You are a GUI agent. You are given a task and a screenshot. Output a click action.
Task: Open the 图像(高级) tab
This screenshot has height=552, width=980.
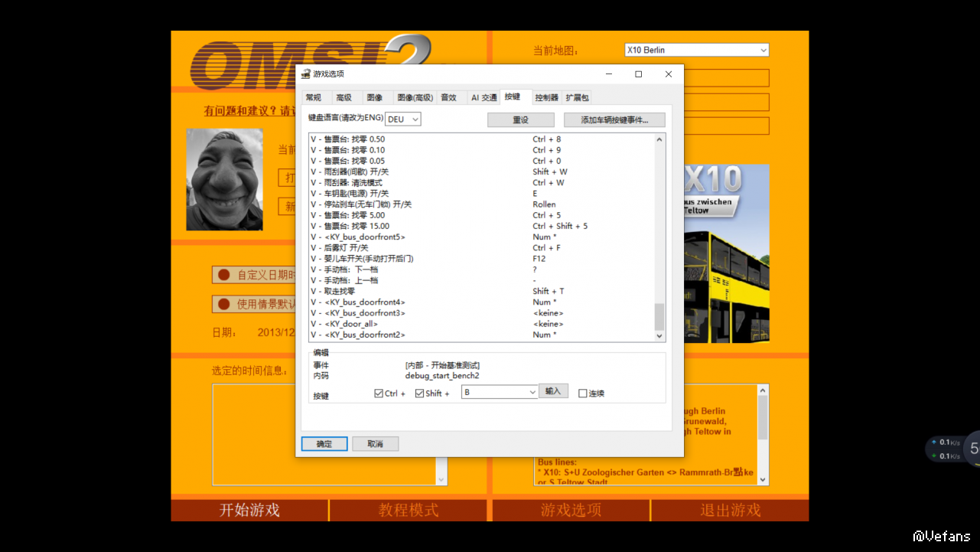415,97
